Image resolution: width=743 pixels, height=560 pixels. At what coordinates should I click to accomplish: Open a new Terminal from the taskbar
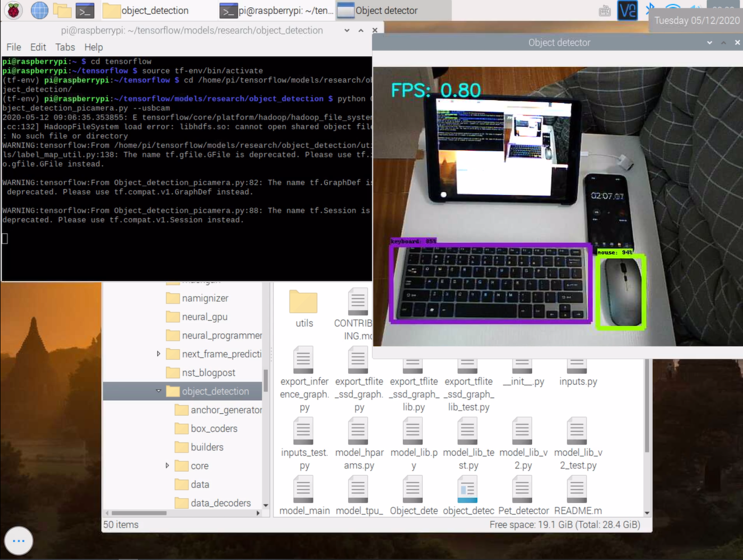(x=85, y=10)
